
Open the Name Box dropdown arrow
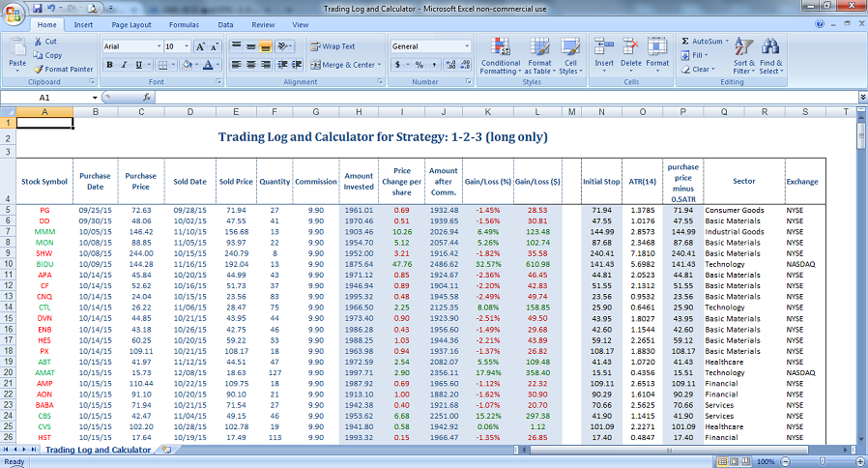[x=94, y=98]
